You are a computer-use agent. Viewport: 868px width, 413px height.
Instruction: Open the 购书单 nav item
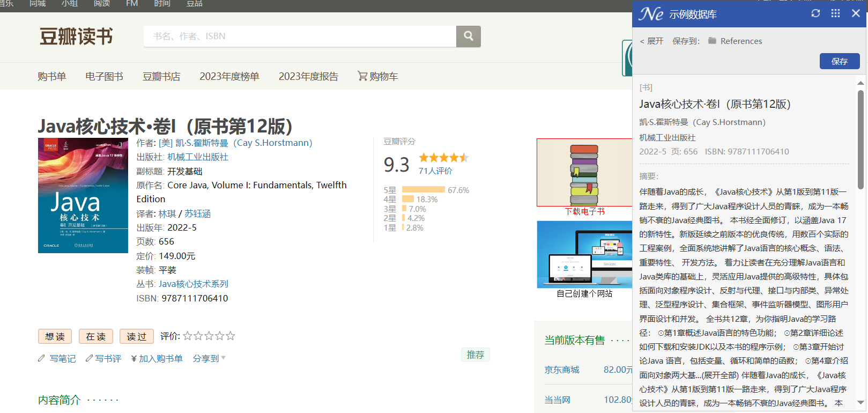(52, 76)
